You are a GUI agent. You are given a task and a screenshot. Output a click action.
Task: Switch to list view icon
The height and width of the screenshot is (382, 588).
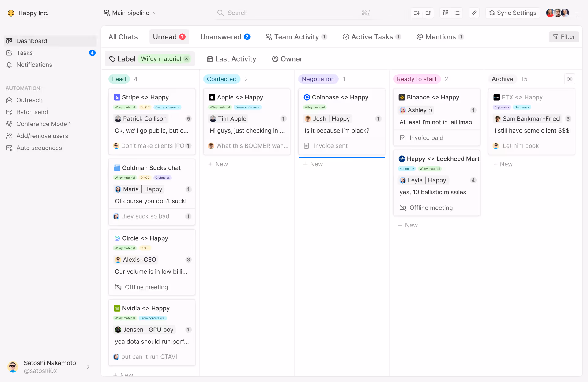click(457, 13)
